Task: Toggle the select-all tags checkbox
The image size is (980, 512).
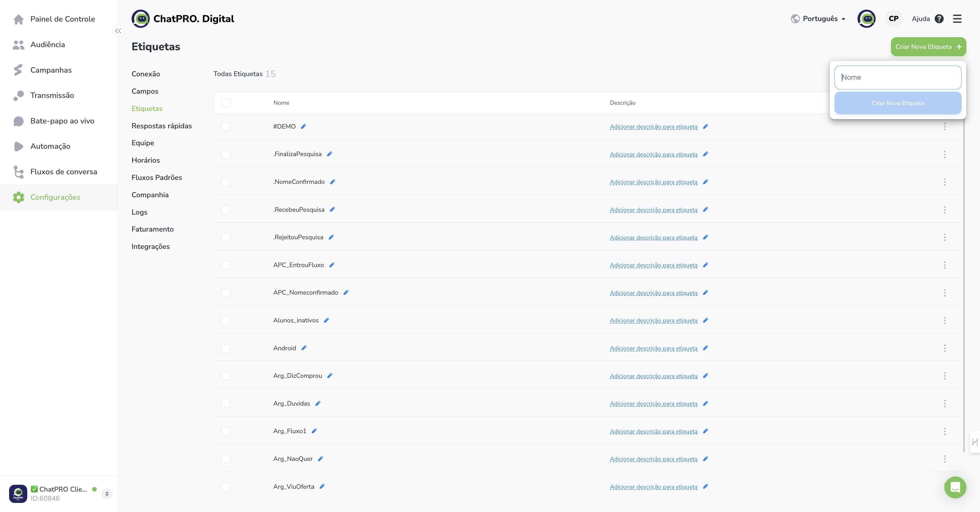Action: coord(226,103)
